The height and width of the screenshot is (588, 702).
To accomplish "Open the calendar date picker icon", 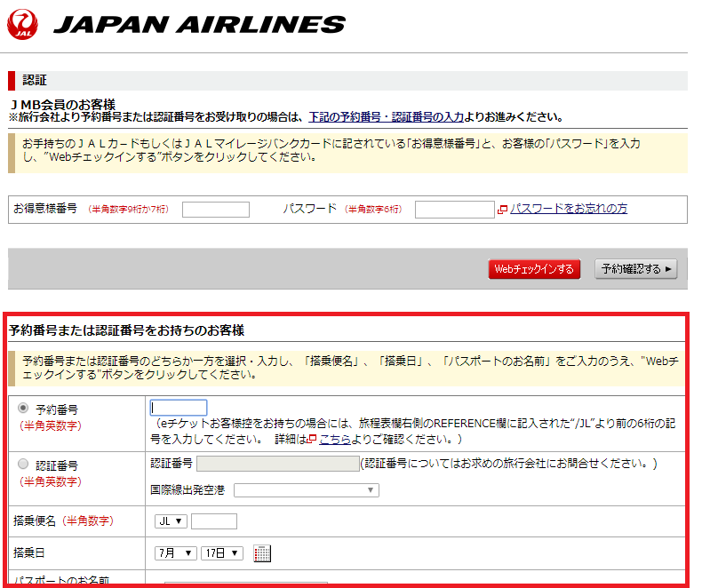I will [x=262, y=553].
